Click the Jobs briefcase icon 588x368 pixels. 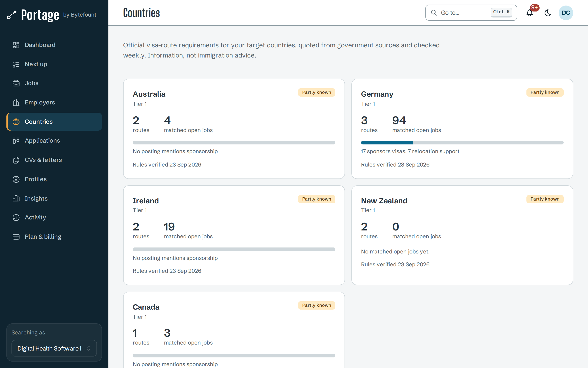(16, 83)
